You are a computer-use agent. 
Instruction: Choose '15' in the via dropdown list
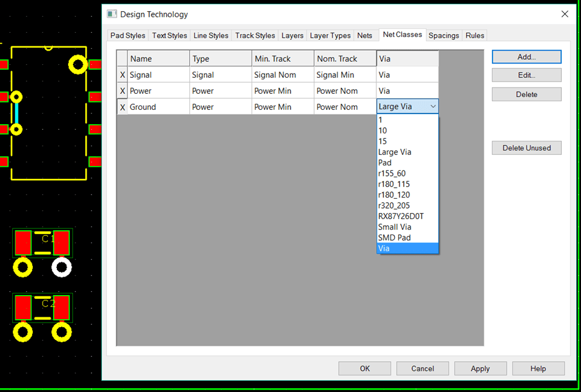pyautogui.click(x=407, y=141)
